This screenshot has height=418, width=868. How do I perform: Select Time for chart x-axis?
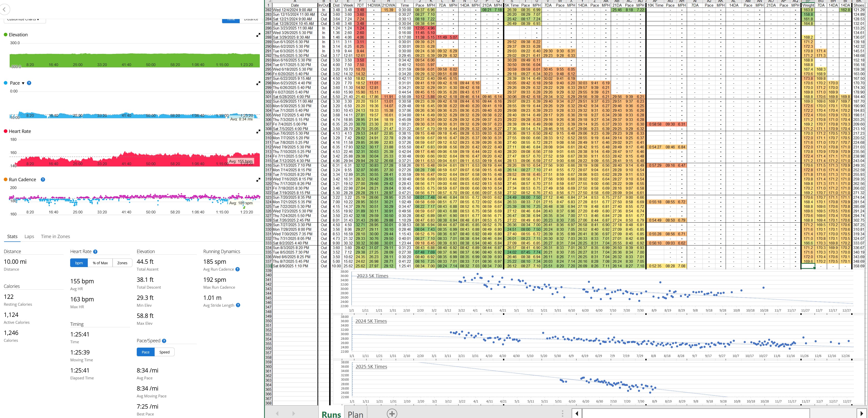point(231,20)
